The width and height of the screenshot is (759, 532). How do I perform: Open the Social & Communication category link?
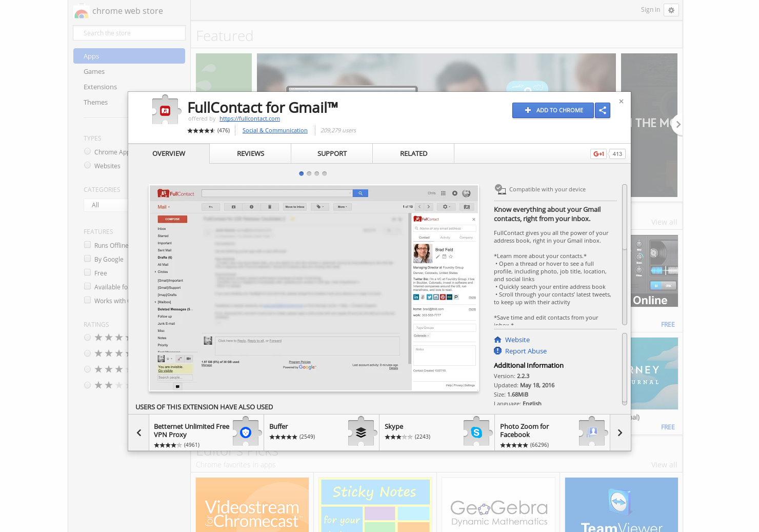pos(275,130)
